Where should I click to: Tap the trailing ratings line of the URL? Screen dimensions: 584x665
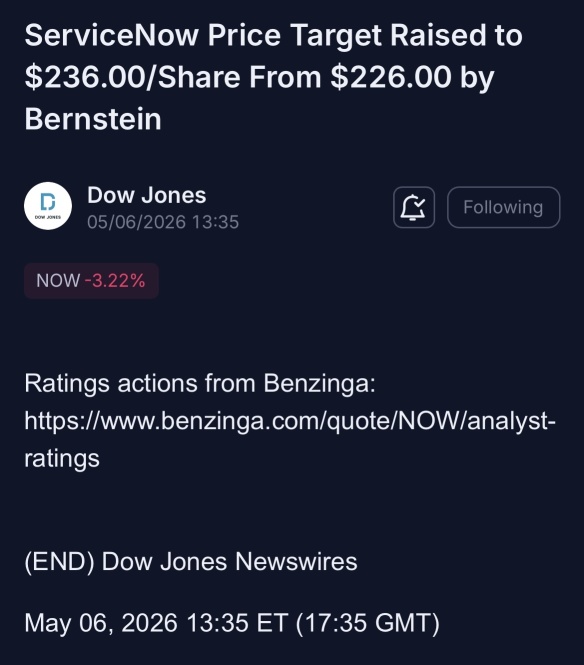tap(62, 458)
